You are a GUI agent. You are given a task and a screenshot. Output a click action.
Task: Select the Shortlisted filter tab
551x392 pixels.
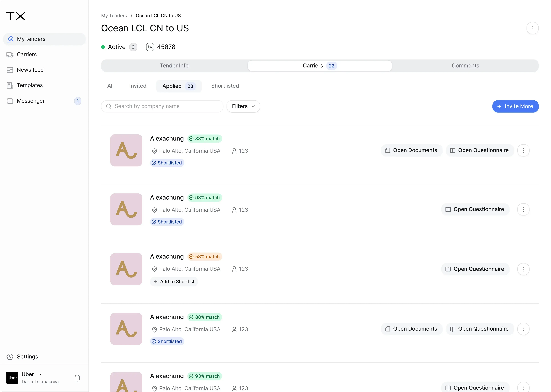225,86
